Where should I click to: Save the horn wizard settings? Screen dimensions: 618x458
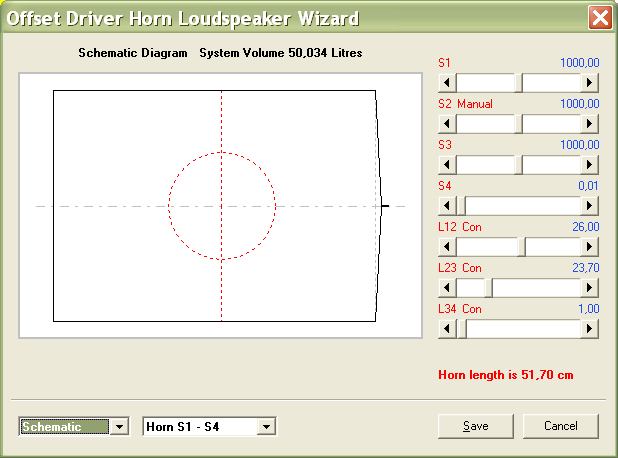[x=476, y=426]
